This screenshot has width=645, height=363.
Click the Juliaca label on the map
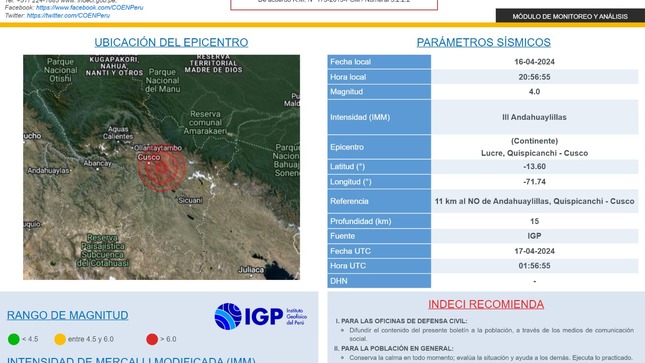click(x=251, y=270)
